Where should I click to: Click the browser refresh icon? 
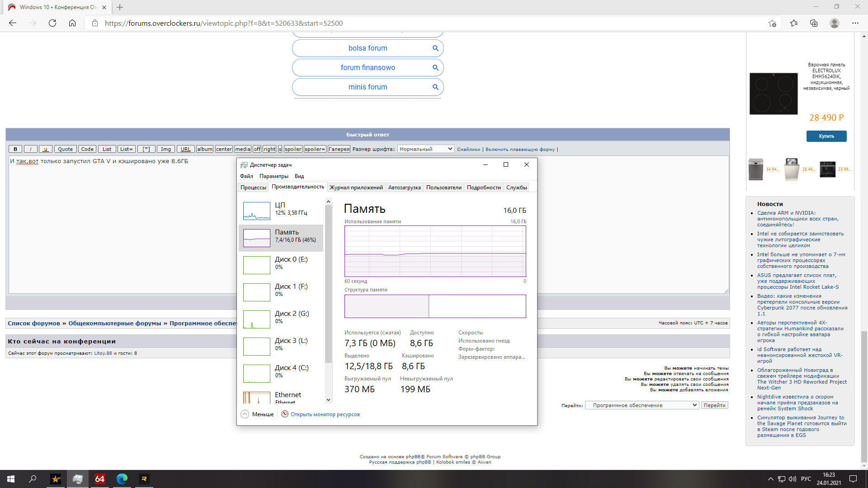point(52,23)
